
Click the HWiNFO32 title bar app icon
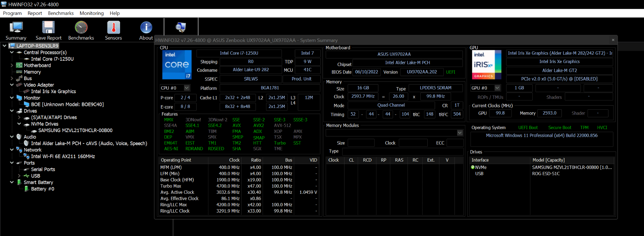pos(4,4)
